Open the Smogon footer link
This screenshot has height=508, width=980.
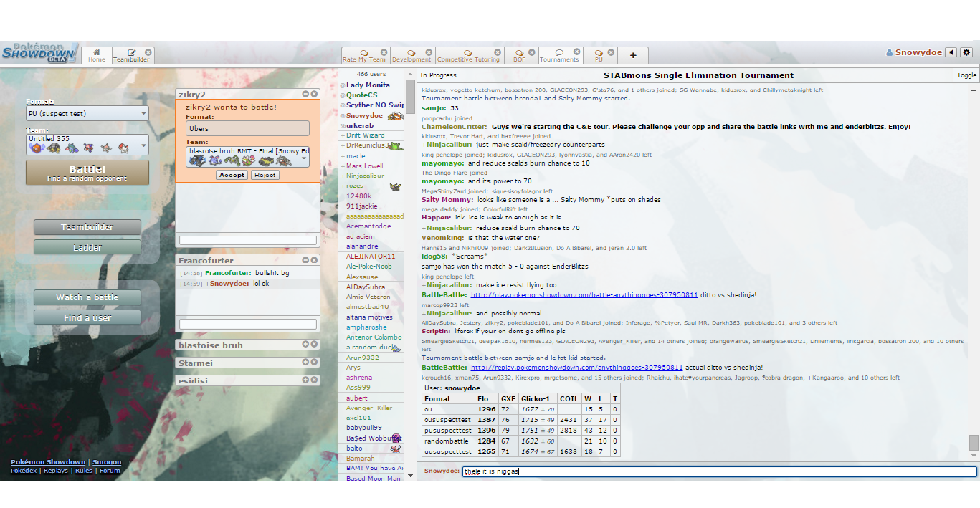107,462
